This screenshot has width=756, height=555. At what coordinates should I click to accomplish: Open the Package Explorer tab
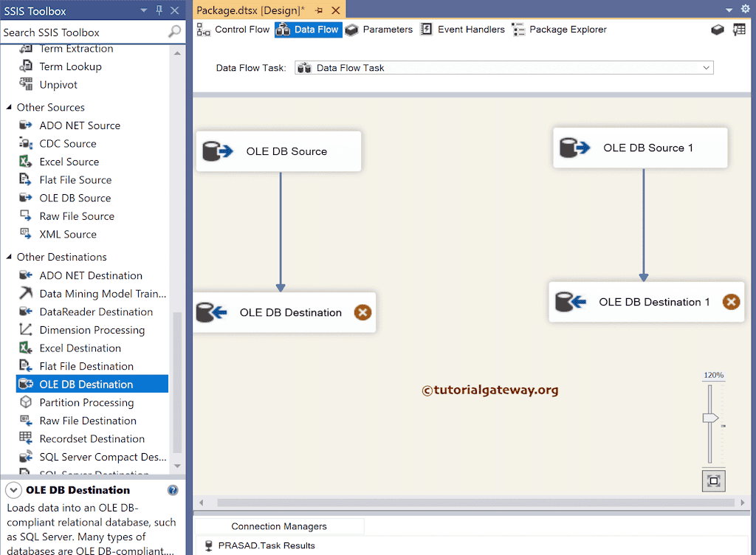560,30
